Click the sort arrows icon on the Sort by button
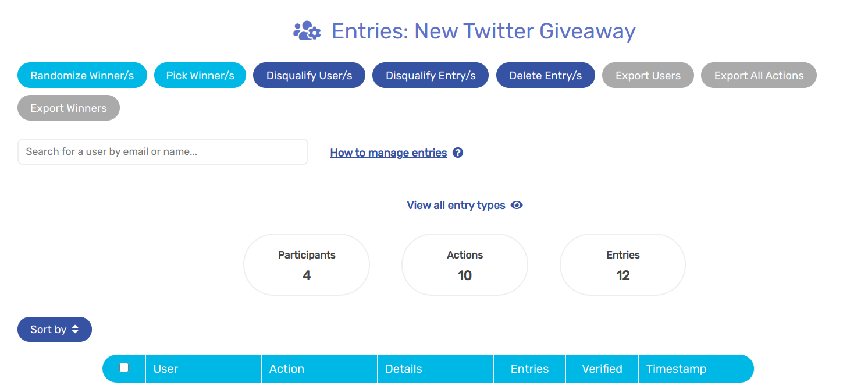868x389 pixels. [75, 329]
